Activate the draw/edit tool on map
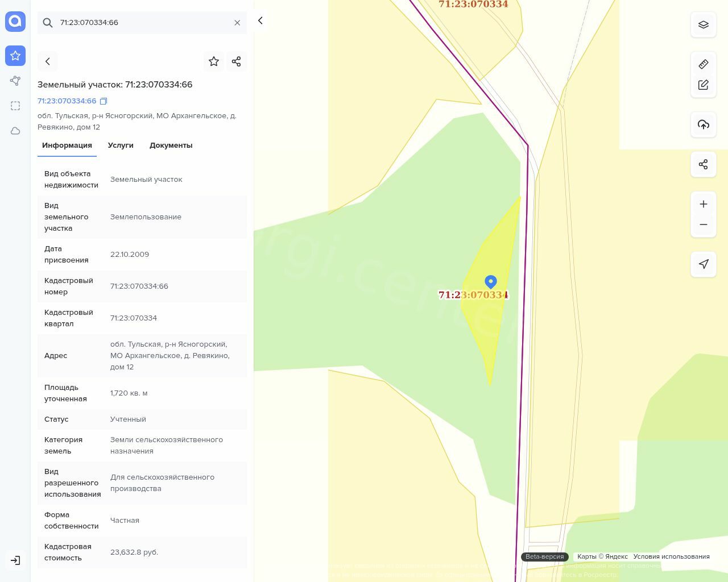 [704, 85]
